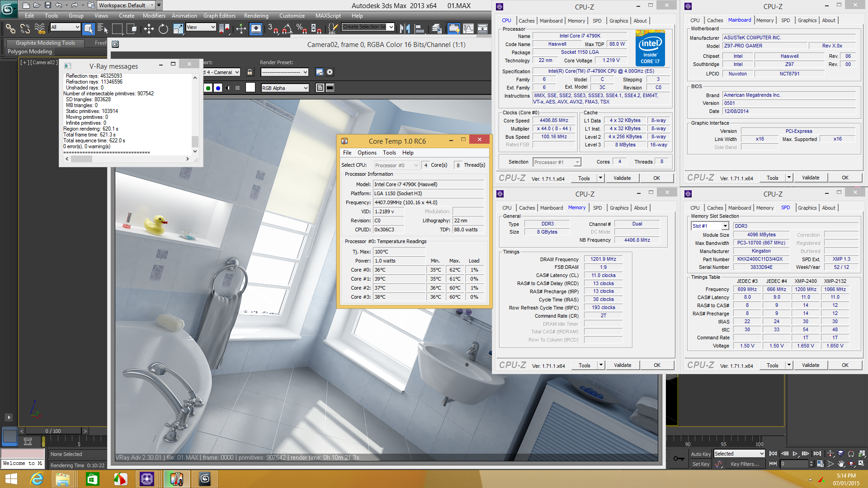This screenshot has width=868, height=488.
Task: Open the Core Temp Select CPU dropdown
Action: coord(396,165)
